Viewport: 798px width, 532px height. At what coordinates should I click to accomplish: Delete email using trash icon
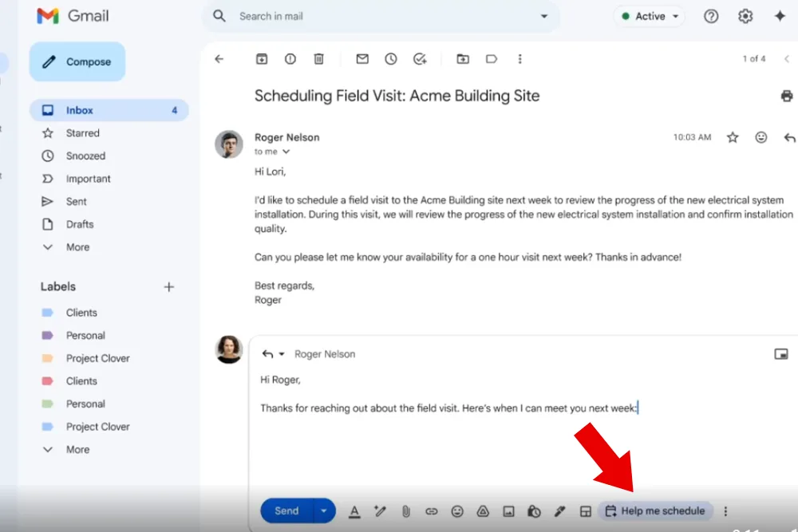click(x=318, y=59)
